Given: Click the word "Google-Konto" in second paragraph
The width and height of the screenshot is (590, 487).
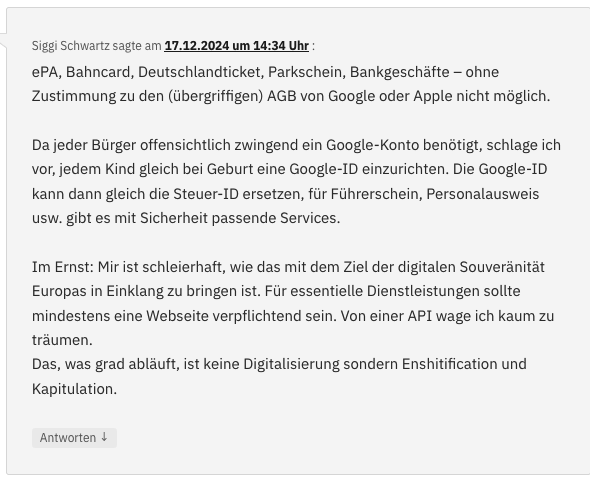Looking at the screenshot, I should (x=373, y=145).
